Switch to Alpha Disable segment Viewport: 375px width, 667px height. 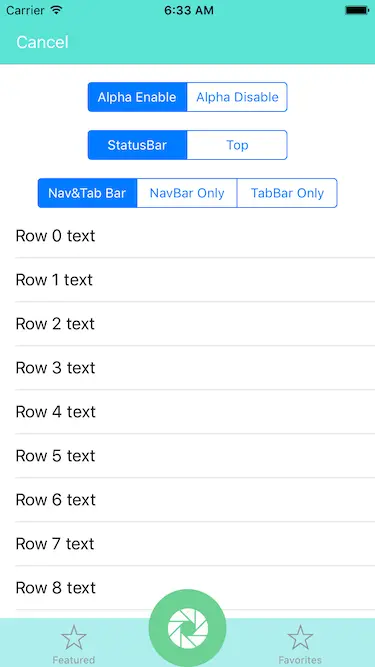237,97
